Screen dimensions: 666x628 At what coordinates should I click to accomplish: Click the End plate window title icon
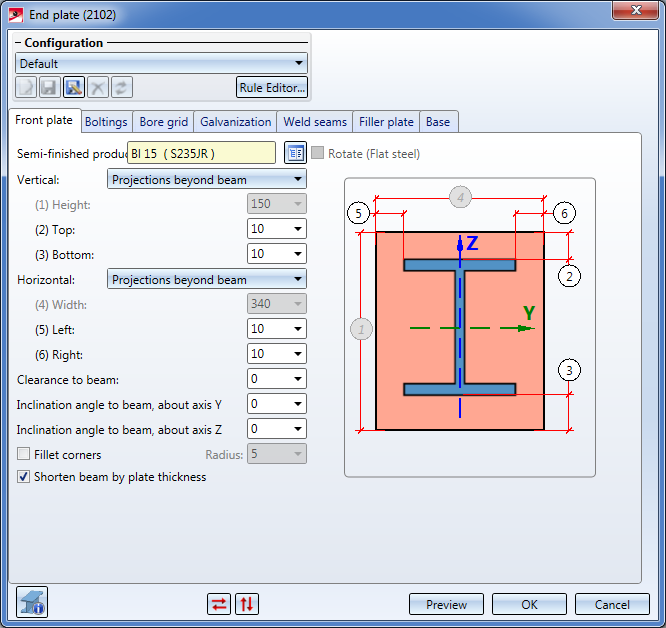pyautogui.click(x=16, y=15)
